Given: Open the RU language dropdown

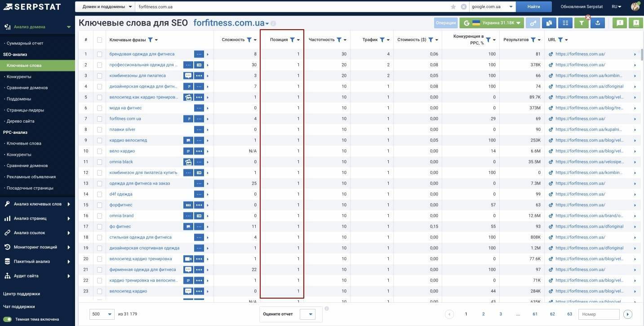Looking at the screenshot, I should (x=617, y=7).
